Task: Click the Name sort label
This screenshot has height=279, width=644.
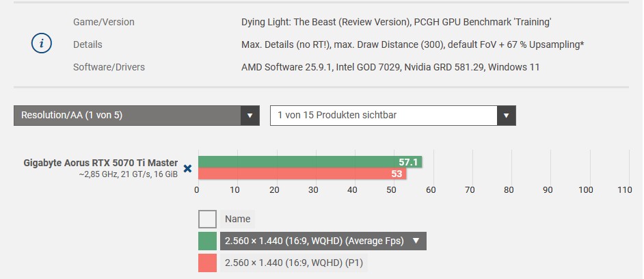Action: tap(237, 219)
